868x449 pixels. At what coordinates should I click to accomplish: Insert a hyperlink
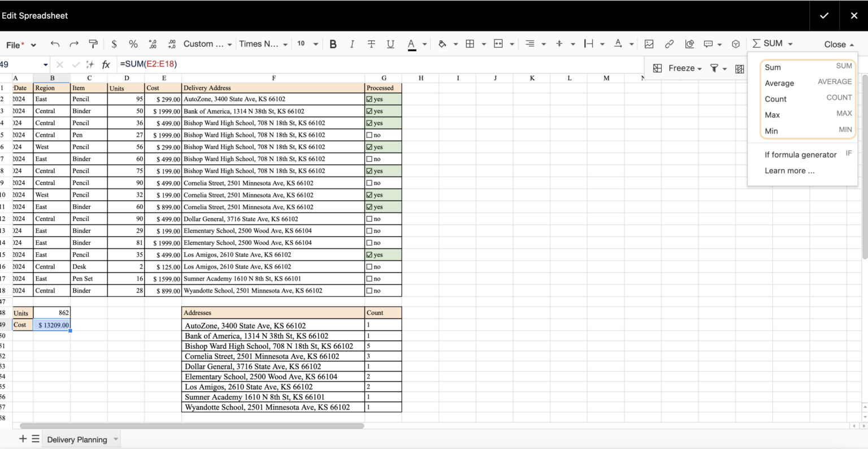669,44
